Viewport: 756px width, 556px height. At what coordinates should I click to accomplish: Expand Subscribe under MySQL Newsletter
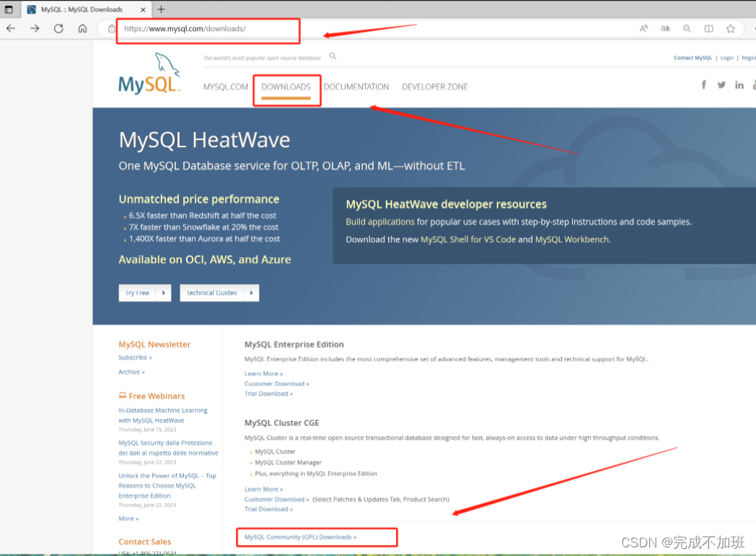[x=135, y=357]
